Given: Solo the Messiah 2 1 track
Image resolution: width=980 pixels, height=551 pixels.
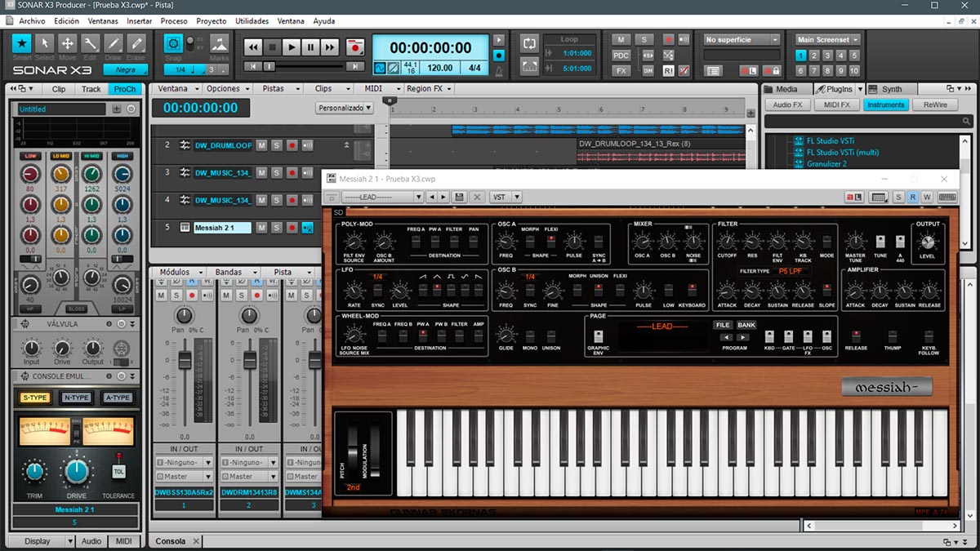Looking at the screenshot, I should (276, 228).
